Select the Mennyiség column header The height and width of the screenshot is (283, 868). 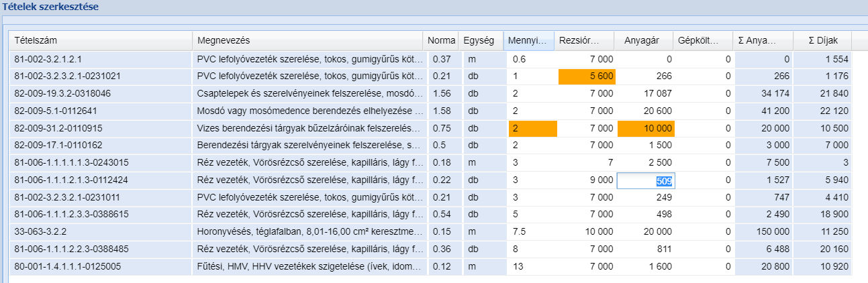(529, 41)
